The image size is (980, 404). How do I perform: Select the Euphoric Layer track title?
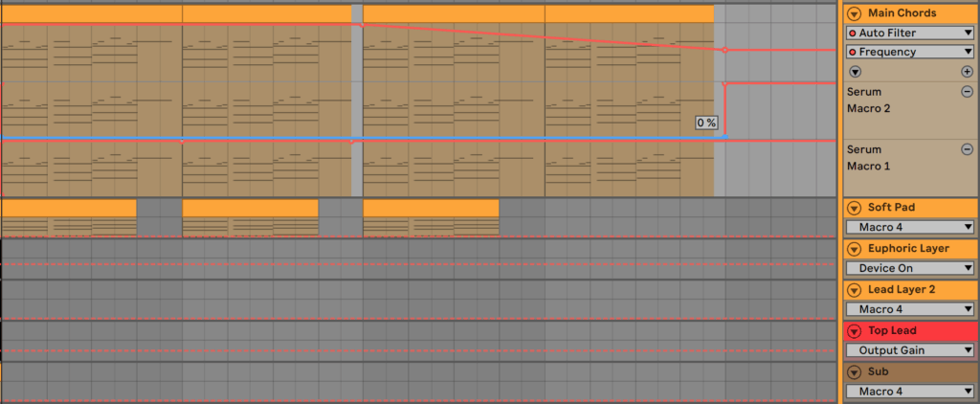908,249
